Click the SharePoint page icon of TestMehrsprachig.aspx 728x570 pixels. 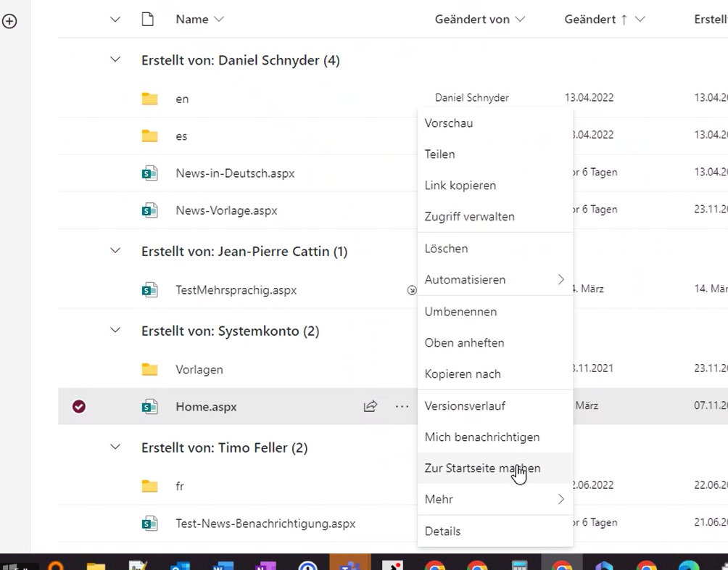tap(149, 290)
